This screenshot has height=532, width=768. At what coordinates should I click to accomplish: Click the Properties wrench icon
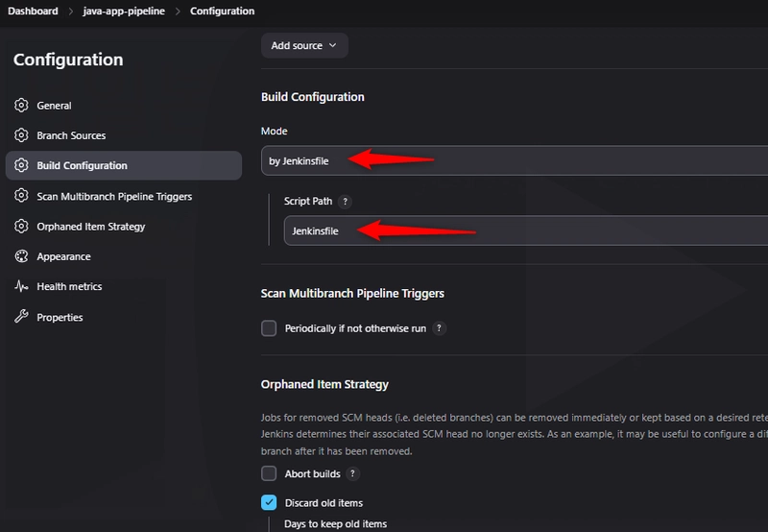coord(21,317)
